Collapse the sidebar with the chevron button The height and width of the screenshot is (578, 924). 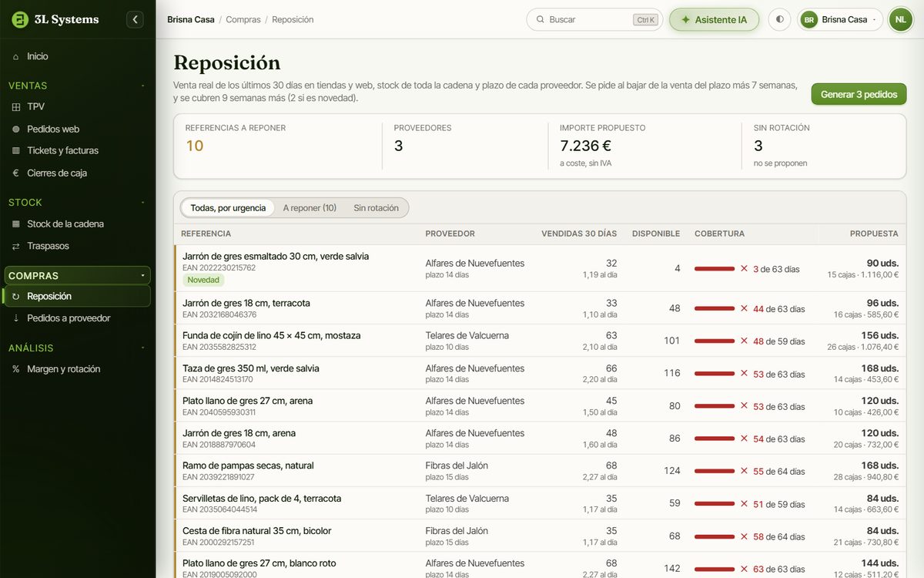point(135,19)
